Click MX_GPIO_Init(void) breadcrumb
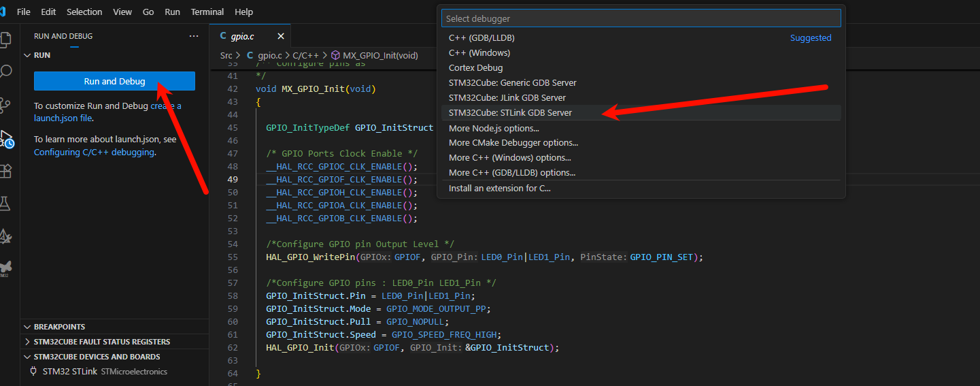Viewport: 980px width, 386px height. 380,55
